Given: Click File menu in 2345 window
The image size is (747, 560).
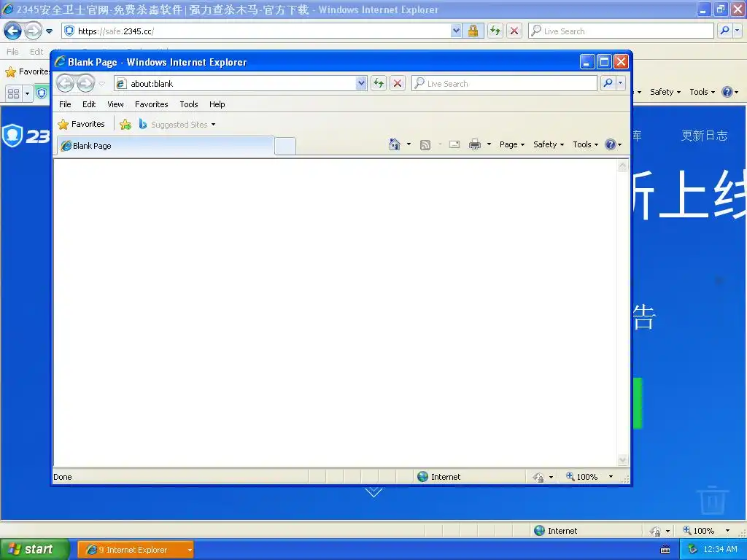Looking at the screenshot, I should click(12, 52).
